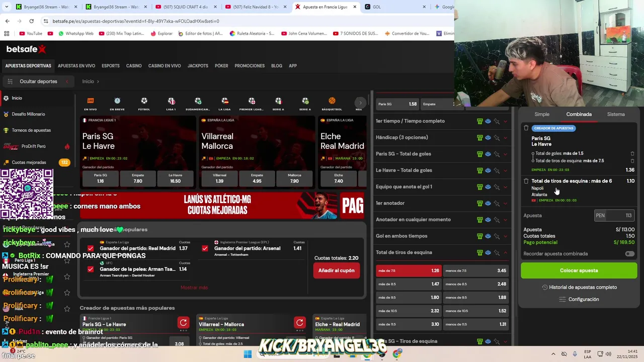Expand Anotador en cualquier momento market

505,220
